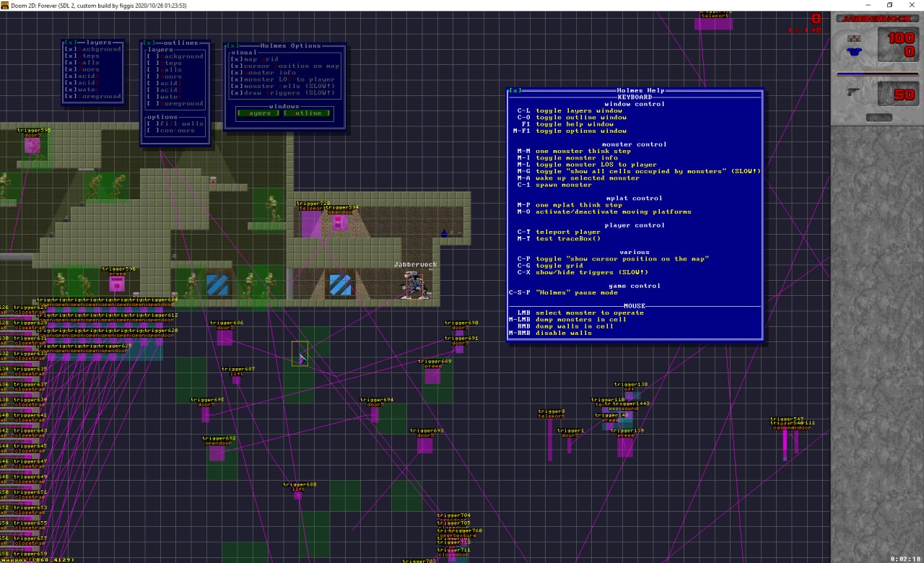Toggle foreground layer in layers window
This screenshot has height=563, width=924.
(93, 96)
